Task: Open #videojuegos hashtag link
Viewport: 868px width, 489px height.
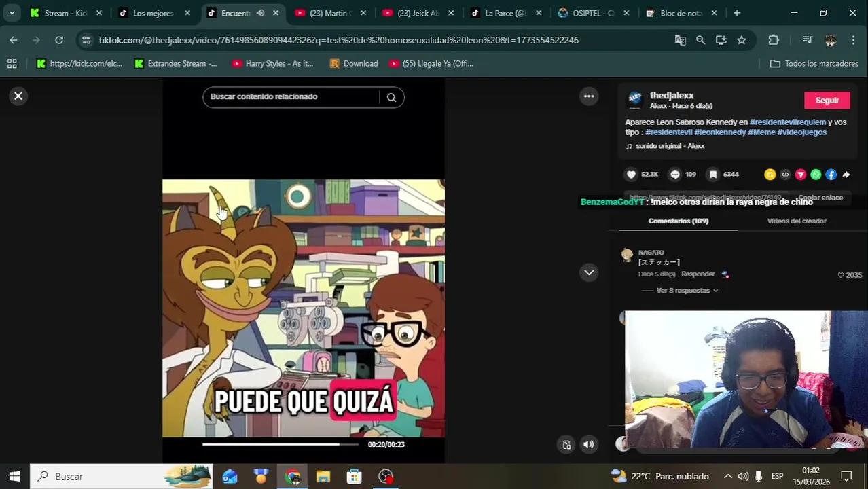Action: [x=802, y=132]
